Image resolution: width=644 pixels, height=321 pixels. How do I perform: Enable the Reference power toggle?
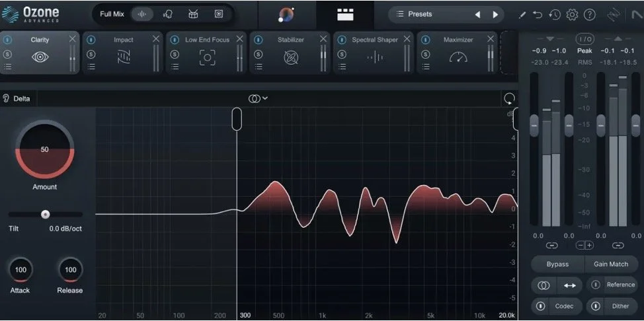coord(596,285)
